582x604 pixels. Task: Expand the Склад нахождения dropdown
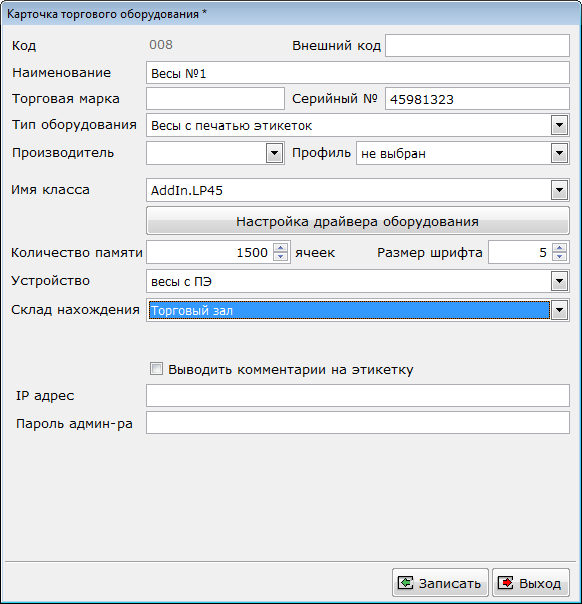(x=559, y=310)
